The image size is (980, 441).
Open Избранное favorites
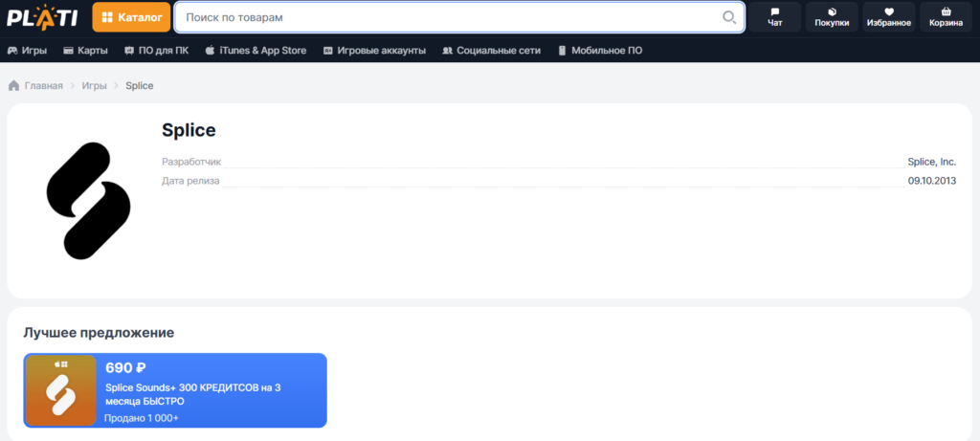click(x=889, y=17)
